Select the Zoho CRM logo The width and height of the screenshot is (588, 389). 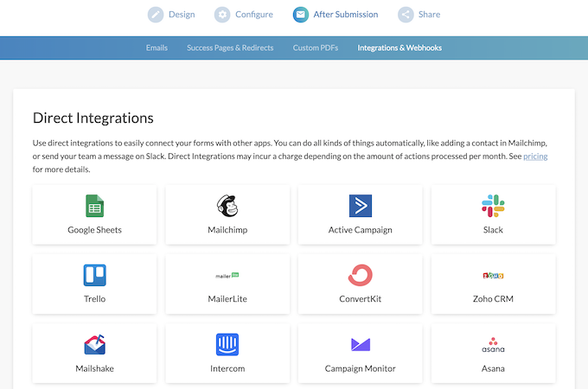point(493,276)
